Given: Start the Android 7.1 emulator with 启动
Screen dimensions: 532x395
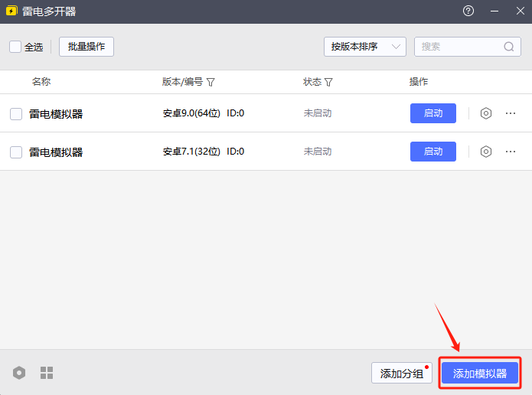Looking at the screenshot, I should click(433, 152).
